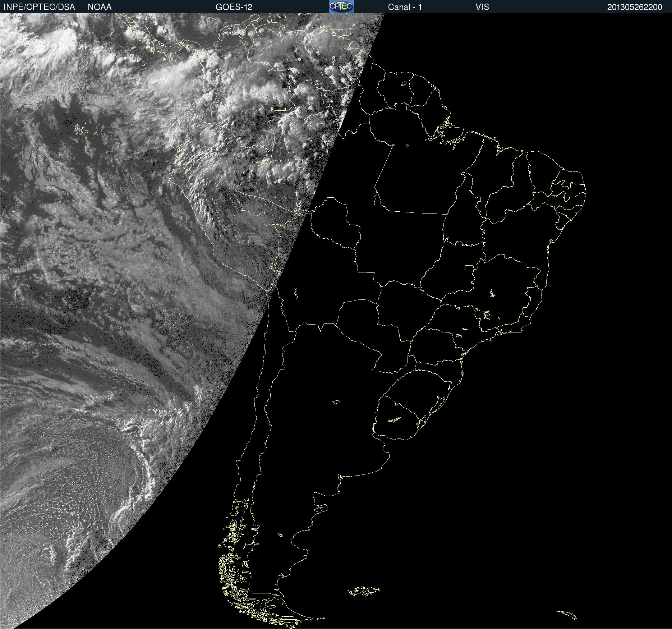Select the INPE/CPTEC/DSA header text

[x=39, y=7]
